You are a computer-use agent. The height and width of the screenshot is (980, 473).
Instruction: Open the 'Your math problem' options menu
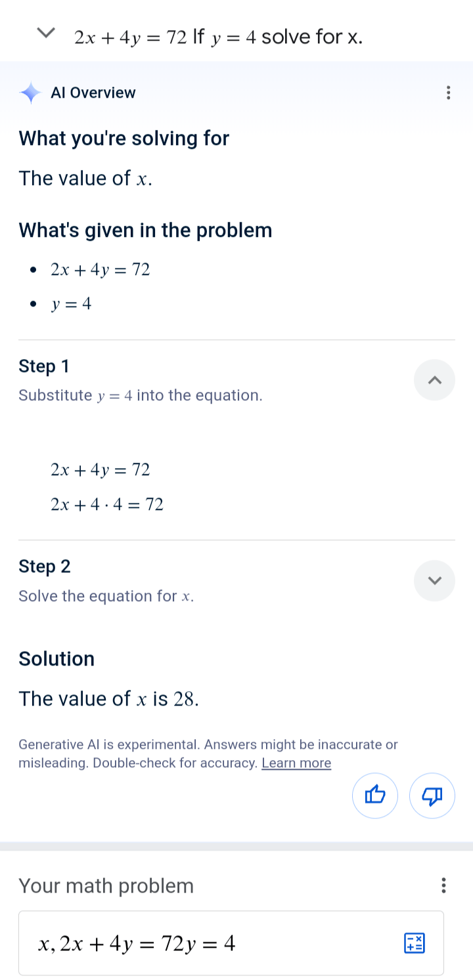coord(443,886)
